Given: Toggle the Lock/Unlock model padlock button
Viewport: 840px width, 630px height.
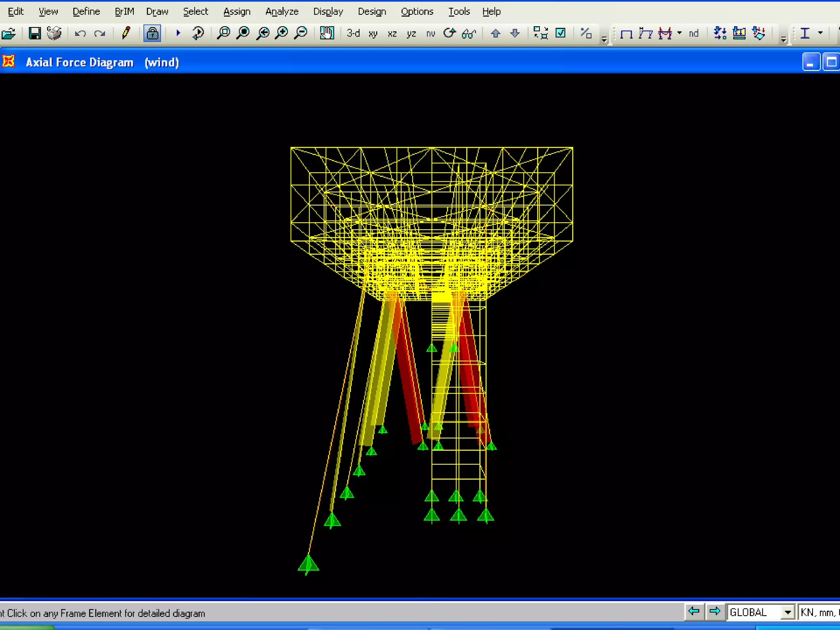Looking at the screenshot, I should (x=152, y=33).
